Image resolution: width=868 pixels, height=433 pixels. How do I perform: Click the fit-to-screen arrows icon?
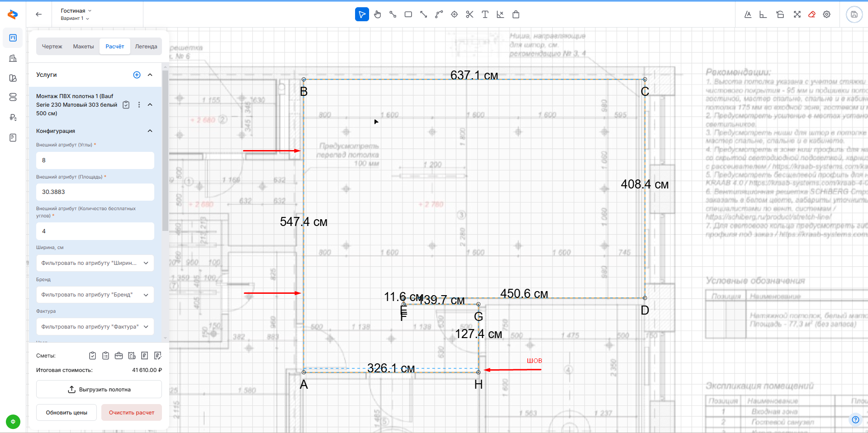pos(797,14)
